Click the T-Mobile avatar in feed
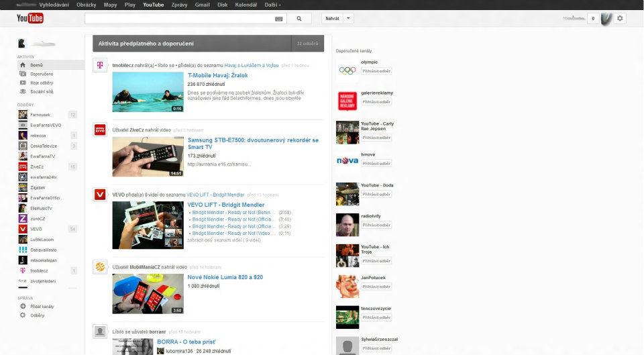Viewport: 644px width, 355px height. [100, 65]
